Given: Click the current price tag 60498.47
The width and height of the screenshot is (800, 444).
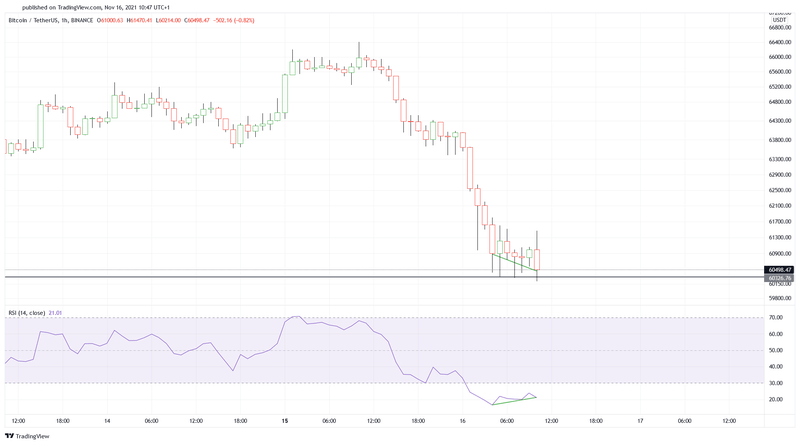Looking at the screenshot, I should [x=779, y=270].
